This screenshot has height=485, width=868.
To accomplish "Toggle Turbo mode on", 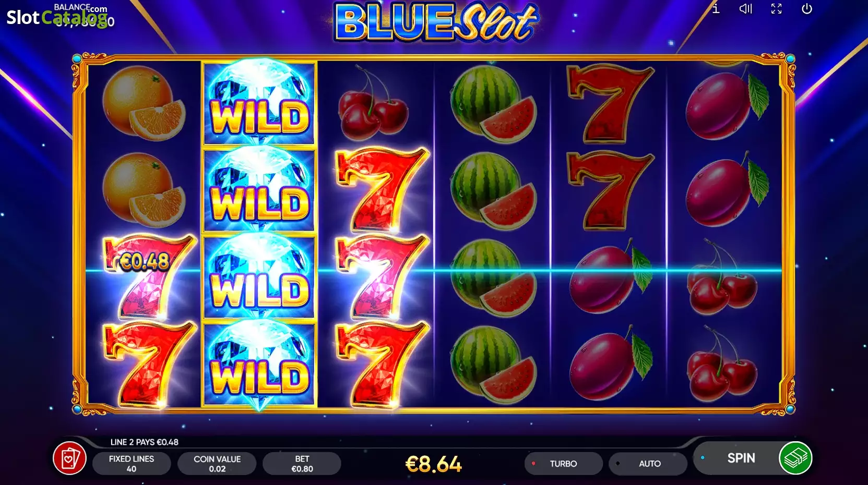I will click(x=563, y=464).
